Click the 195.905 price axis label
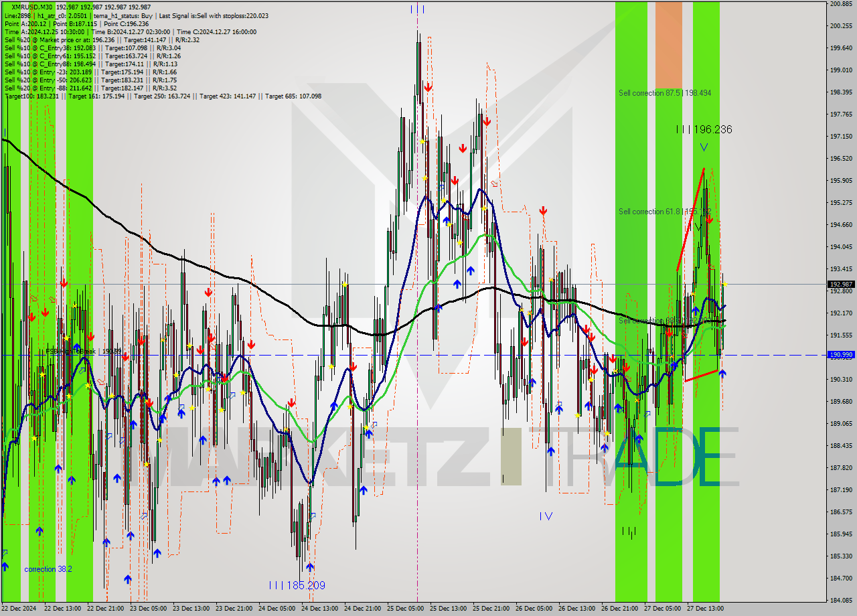Screen dimensions: 857x616 pyautogui.click(x=841, y=181)
